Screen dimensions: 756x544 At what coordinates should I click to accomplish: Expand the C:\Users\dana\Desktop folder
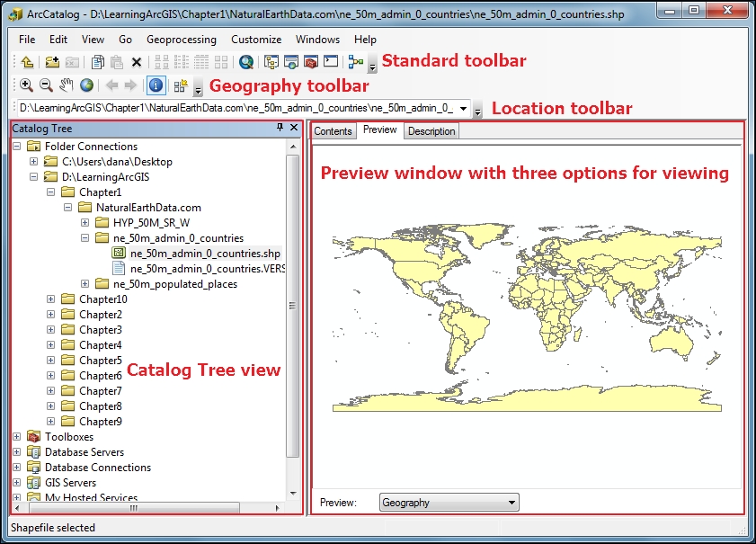pyautogui.click(x=34, y=162)
